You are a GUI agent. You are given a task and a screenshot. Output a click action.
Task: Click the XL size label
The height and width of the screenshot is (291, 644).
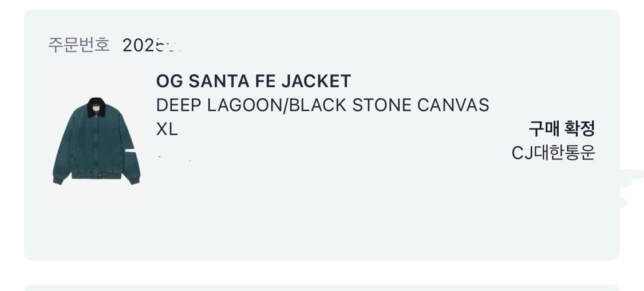click(x=167, y=130)
